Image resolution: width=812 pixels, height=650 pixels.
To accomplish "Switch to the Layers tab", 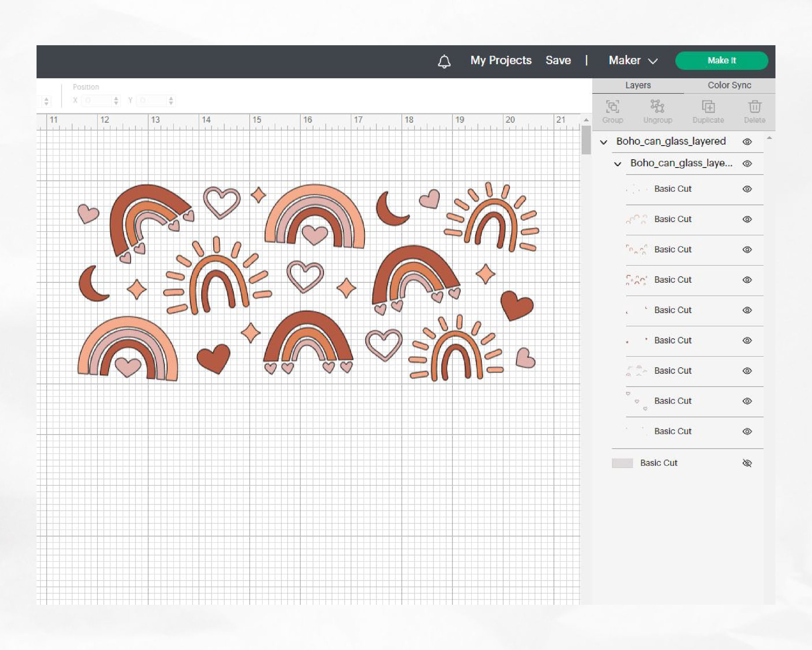I will pyautogui.click(x=638, y=86).
